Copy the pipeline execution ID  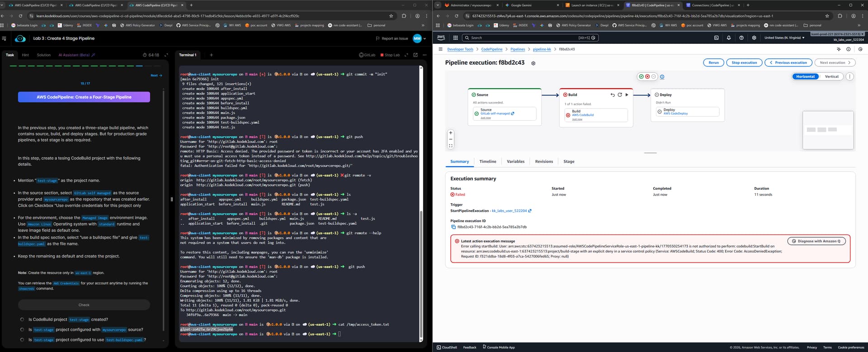[453, 227]
